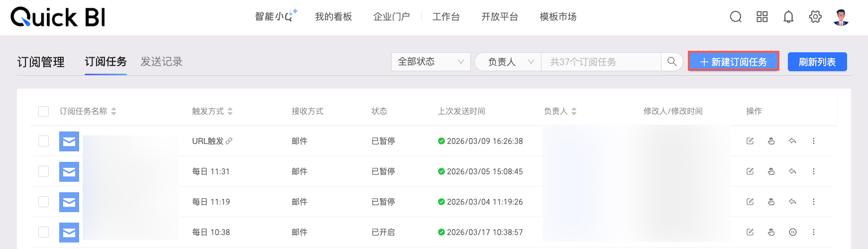Click the link icon next to URL触发
This screenshot has height=249, width=868.
[229, 141]
